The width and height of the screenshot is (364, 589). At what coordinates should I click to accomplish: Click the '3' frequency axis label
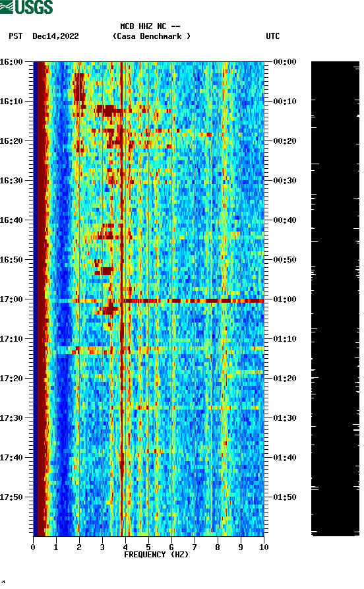pyautogui.click(x=102, y=547)
